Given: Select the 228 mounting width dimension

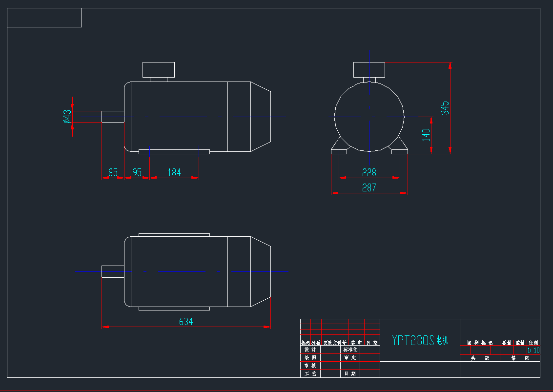Looking at the screenshot, I should point(369,172).
